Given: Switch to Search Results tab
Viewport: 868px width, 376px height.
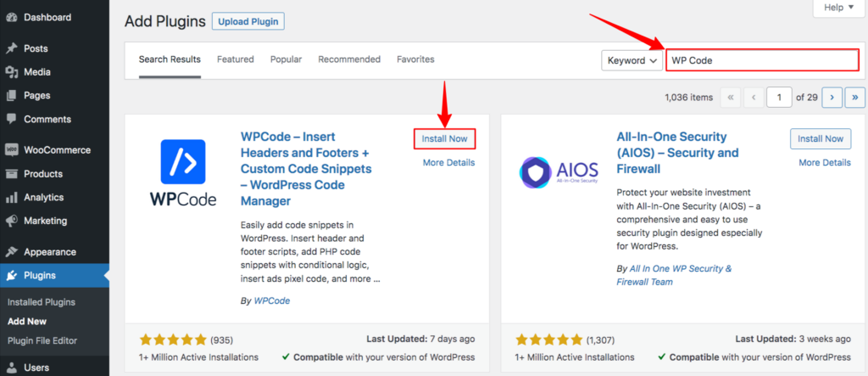Looking at the screenshot, I should (170, 59).
